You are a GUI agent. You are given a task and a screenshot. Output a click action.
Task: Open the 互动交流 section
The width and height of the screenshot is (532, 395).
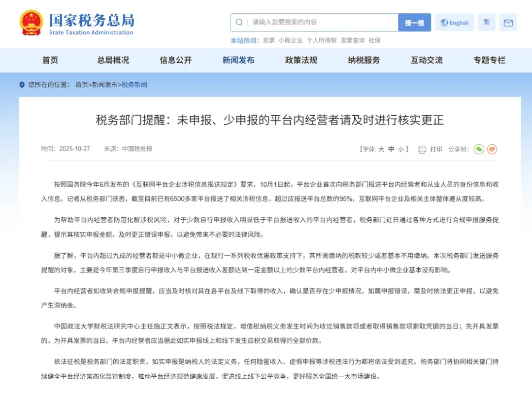427,60
